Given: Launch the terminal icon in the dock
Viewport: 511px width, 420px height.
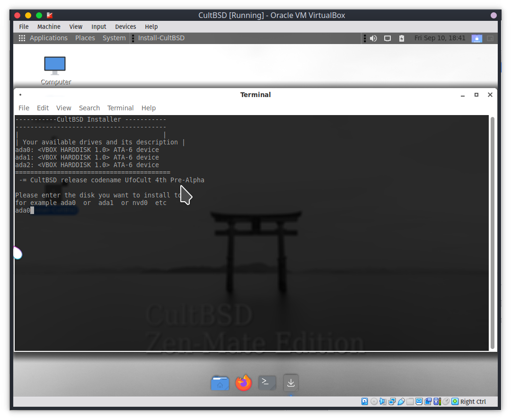Looking at the screenshot, I should 267,383.
